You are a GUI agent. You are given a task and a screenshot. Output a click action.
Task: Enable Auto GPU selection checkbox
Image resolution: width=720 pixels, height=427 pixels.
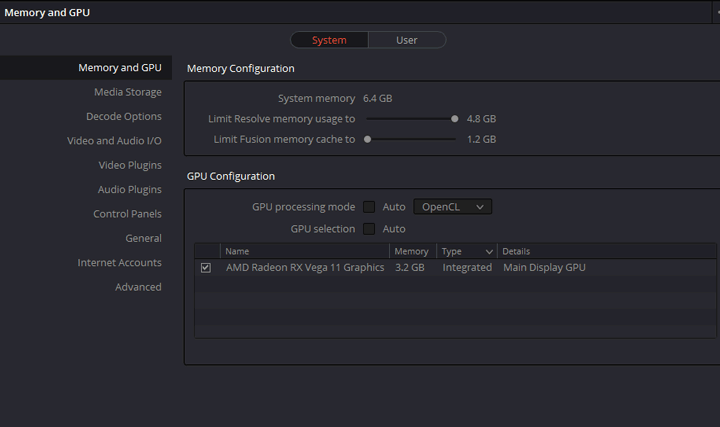[x=369, y=229]
